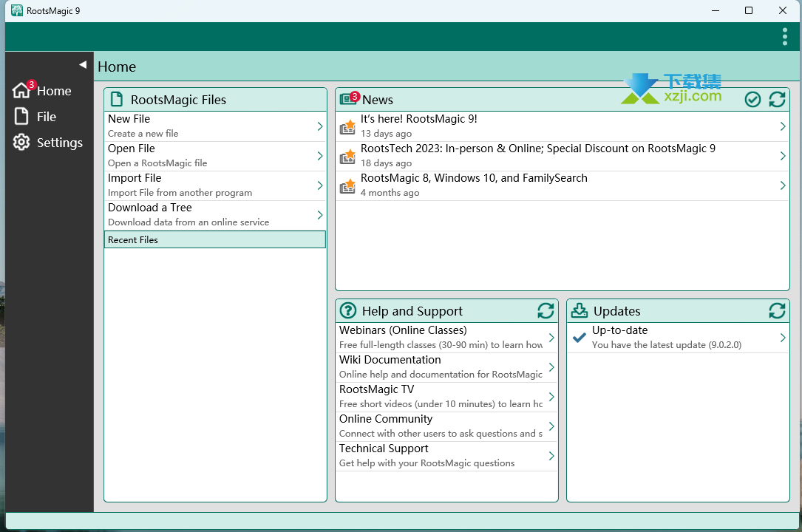This screenshot has height=532, width=802.
Task: Click 'You have the latest update (9.0.2.0)'
Action: (x=667, y=346)
